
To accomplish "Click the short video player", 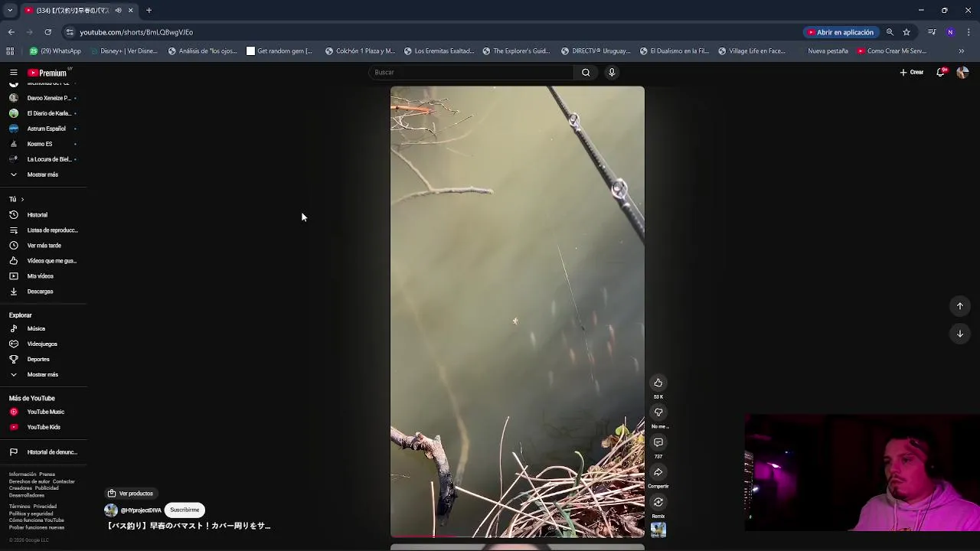I will [x=518, y=311].
